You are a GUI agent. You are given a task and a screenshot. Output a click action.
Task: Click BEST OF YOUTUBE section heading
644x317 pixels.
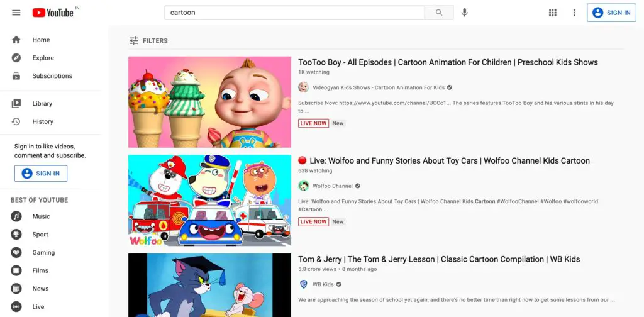[x=40, y=201]
